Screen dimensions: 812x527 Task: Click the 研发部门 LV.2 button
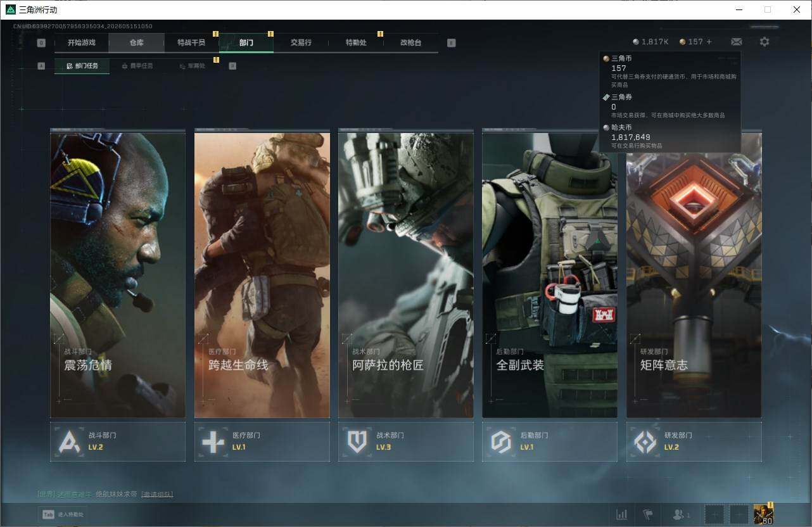coord(694,441)
